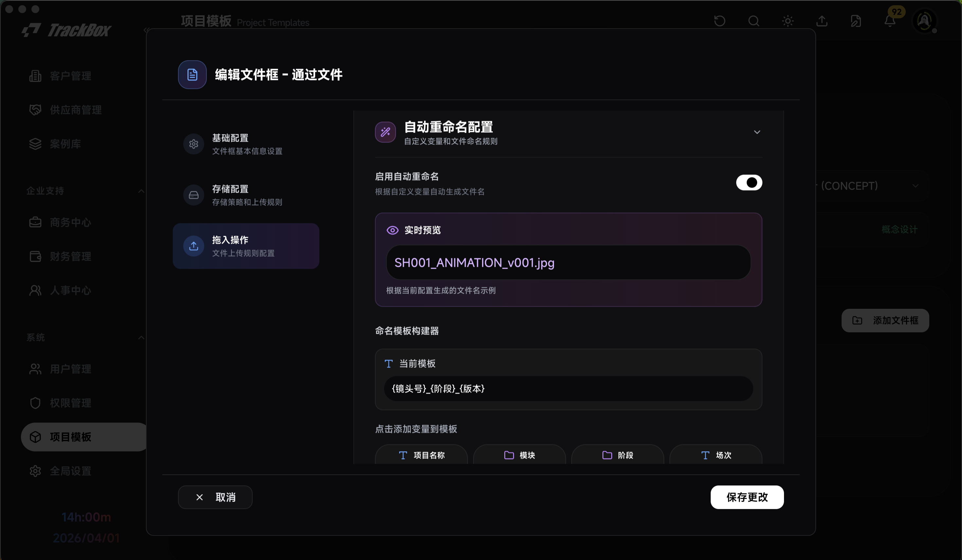Click the 概念设计 label behind the dialog
This screenshot has height=560, width=962.
click(x=900, y=229)
